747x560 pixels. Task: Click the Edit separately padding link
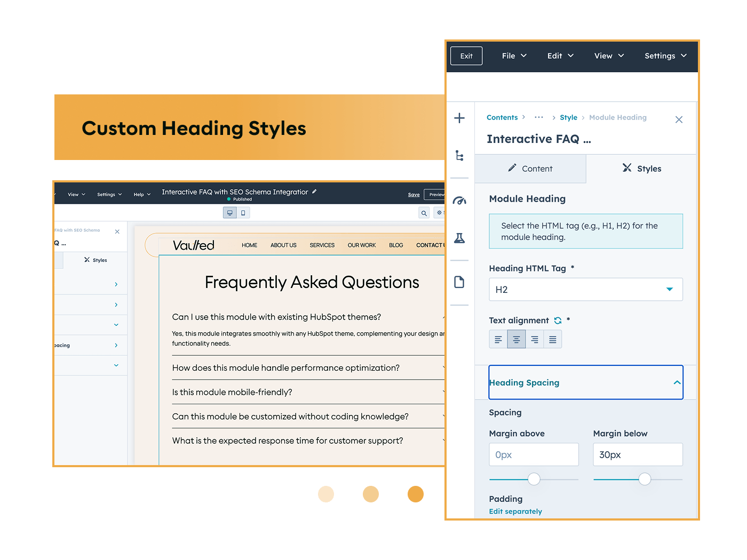[x=515, y=511]
